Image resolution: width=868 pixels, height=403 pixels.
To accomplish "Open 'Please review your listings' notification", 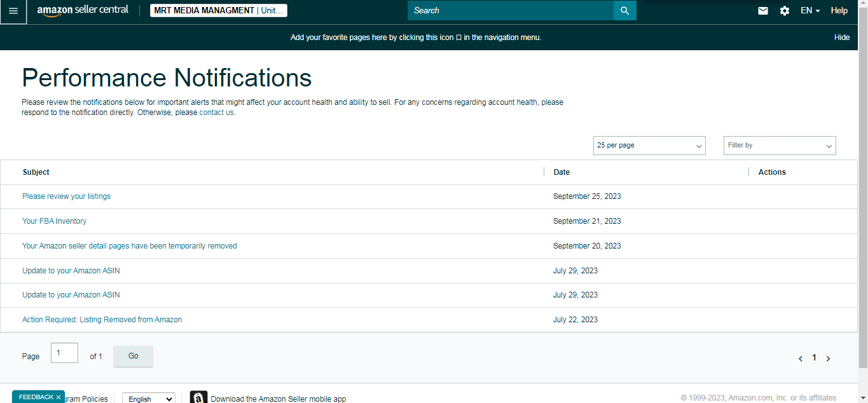I will click(66, 196).
